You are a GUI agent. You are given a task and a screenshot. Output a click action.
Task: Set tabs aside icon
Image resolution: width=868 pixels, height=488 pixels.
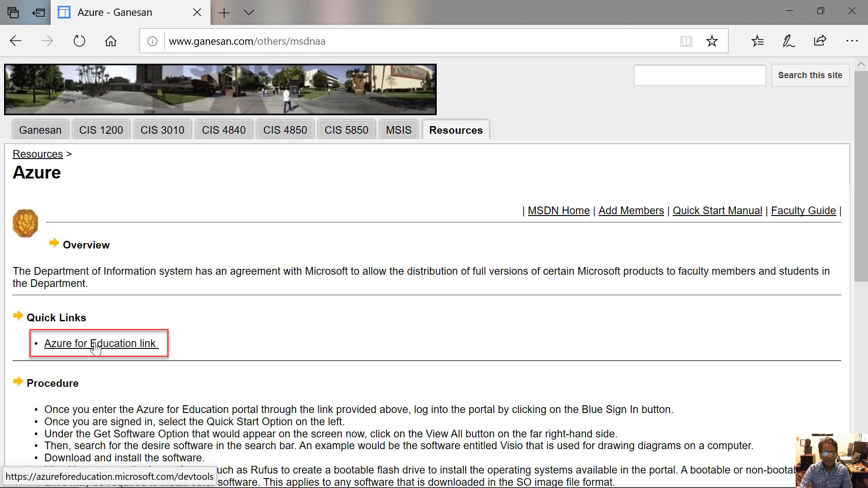39,12
